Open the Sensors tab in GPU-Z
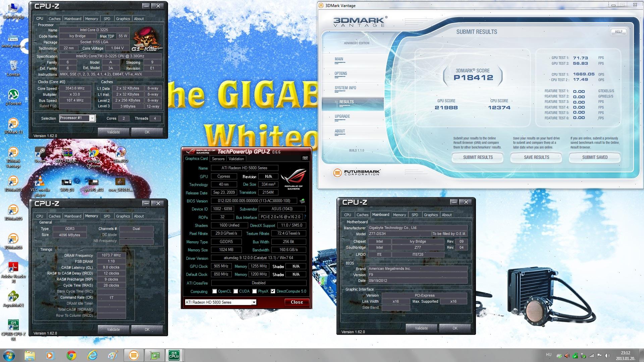644x362 pixels. (x=218, y=159)
